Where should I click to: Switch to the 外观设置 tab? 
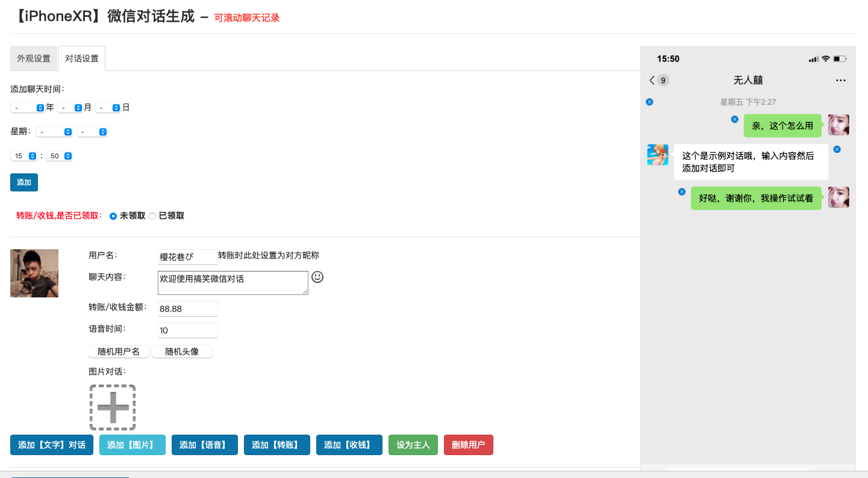(x=34, y=58)
